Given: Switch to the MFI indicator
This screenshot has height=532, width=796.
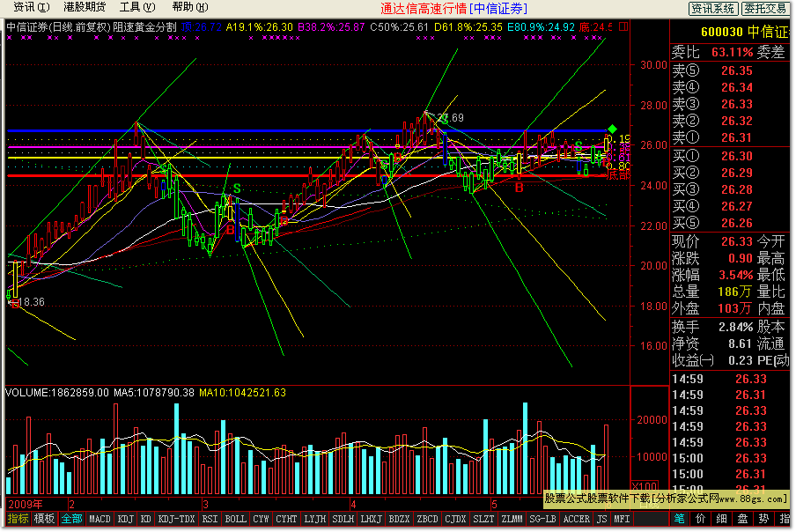Looking at the screenshot, I should [622, 519].
